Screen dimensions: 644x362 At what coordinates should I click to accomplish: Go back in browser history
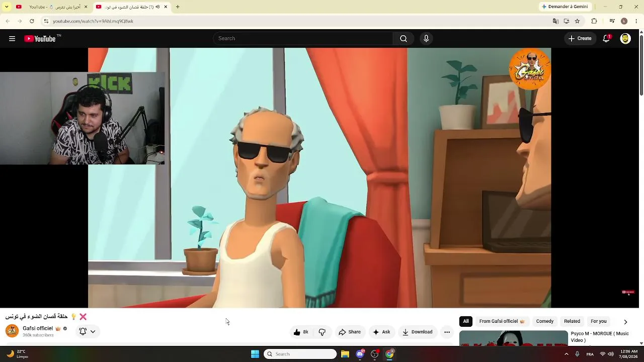8,21
